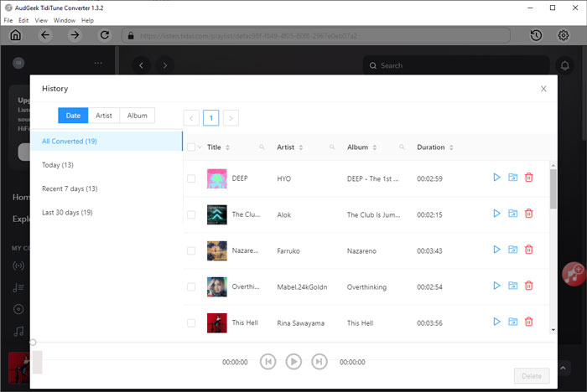Play the DEEP track
Image resolution: width=587 pixels, height=392 pixels.
point(496,178)
